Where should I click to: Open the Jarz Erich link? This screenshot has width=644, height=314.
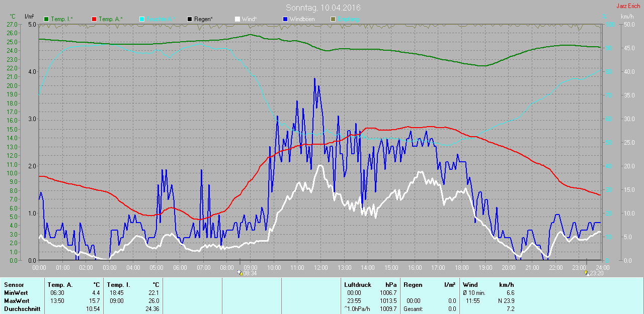628,6
